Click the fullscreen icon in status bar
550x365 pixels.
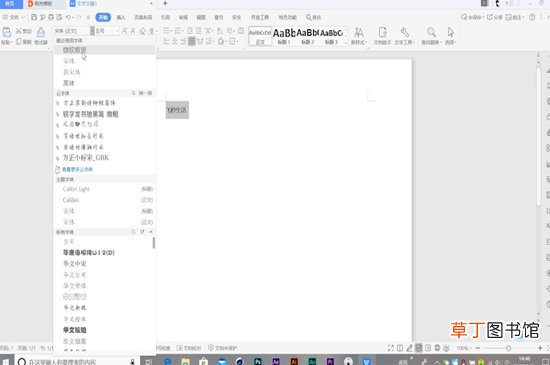tap(390, 348)
